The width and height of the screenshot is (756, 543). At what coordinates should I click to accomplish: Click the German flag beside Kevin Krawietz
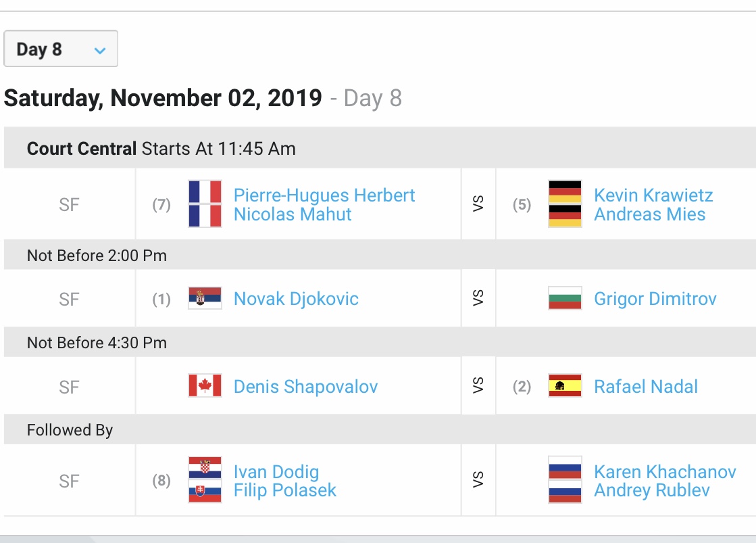click(x=565, y=191)
